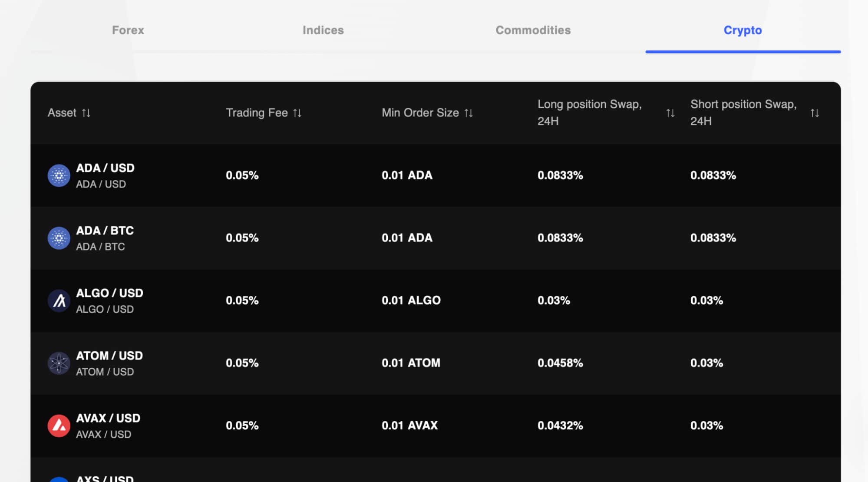Click the red Avalanche logo beside AVAX / USD
868x482 pixels.
(x=59, y=426)
